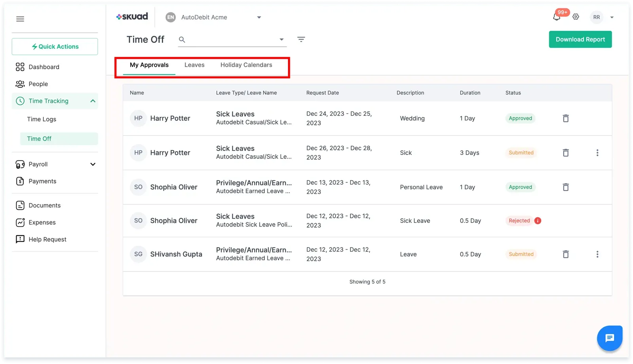Screen dimensions: 633x364
Task: Click 'Dec 13, 2023 - Dec 13, 2023' date
Action: pos(339,187)
